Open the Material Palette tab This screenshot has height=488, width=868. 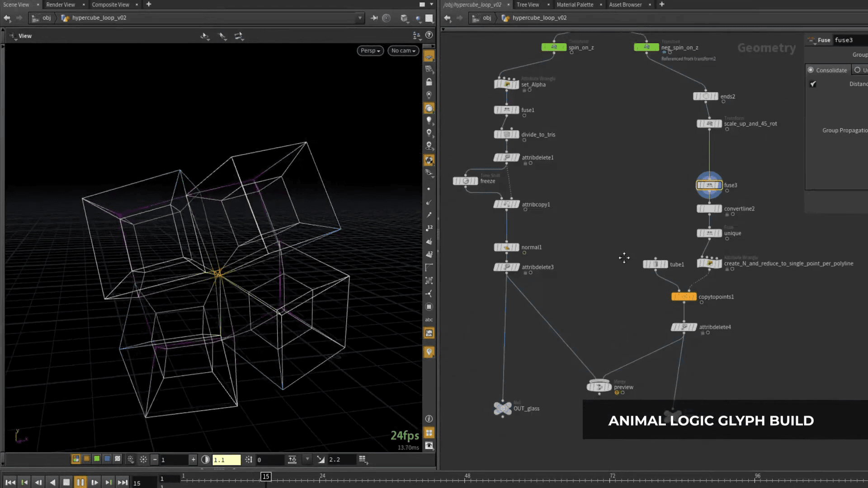tap(575, 5)
